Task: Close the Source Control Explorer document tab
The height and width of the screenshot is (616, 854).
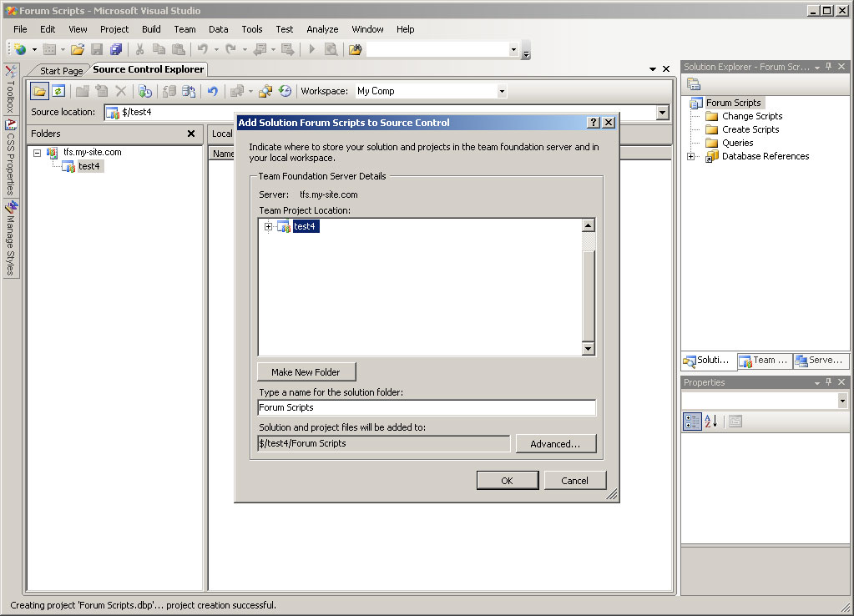Action: (x=666, y=69)
